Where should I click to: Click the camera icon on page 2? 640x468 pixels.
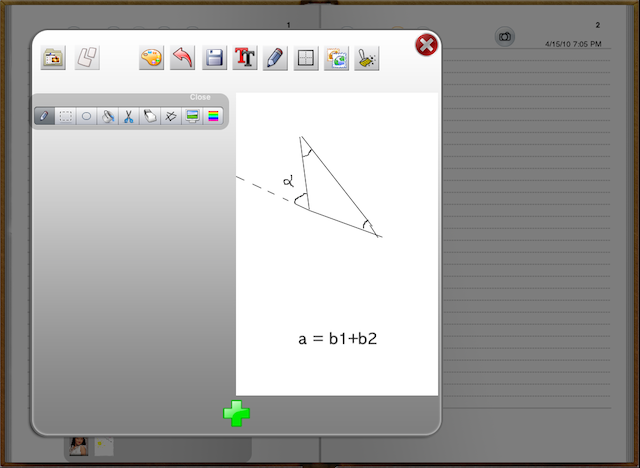click(505, 37)
